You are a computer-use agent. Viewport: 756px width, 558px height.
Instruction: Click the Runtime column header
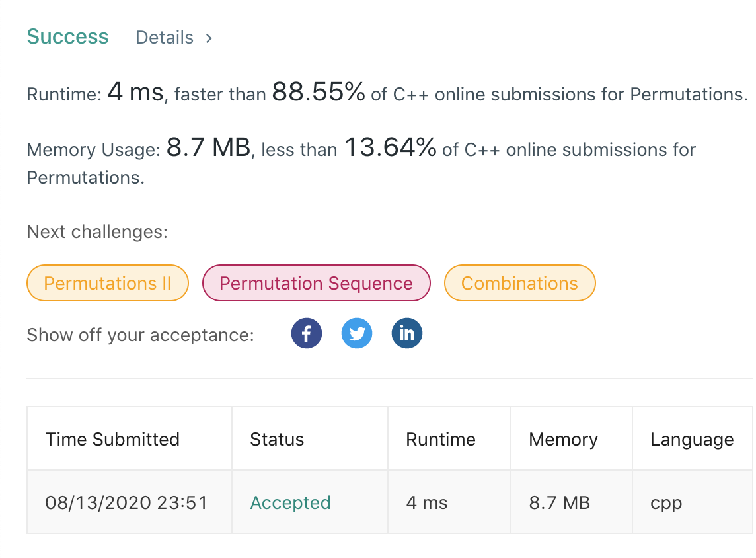point(440,439)
